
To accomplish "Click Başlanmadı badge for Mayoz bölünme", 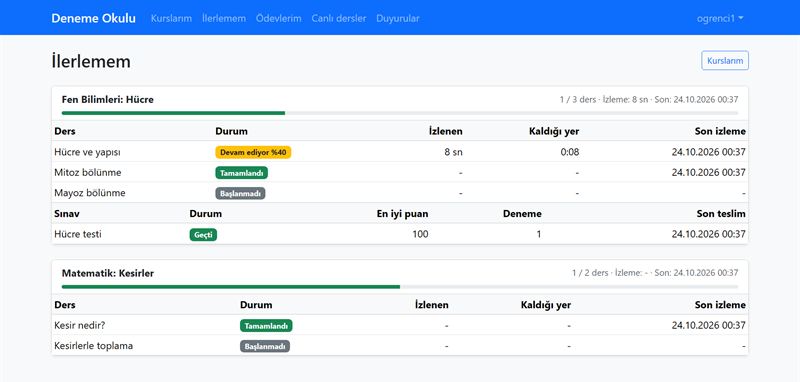I will pyautogui.click(x=240, y=193).
